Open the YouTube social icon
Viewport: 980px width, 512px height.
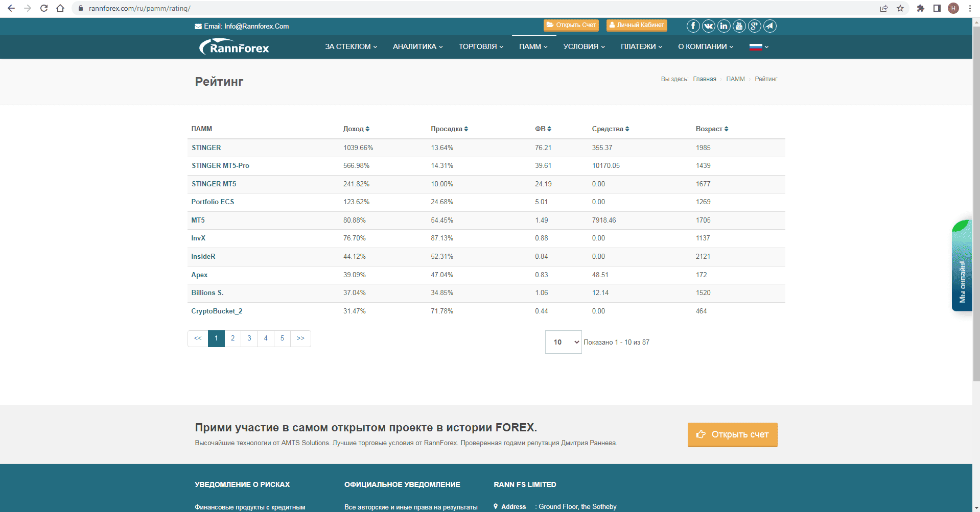coord(739,26)
